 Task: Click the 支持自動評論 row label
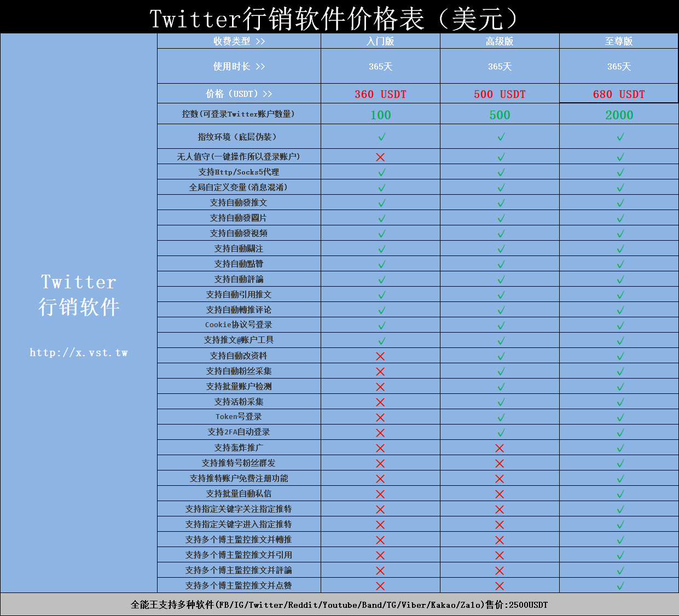239,279
